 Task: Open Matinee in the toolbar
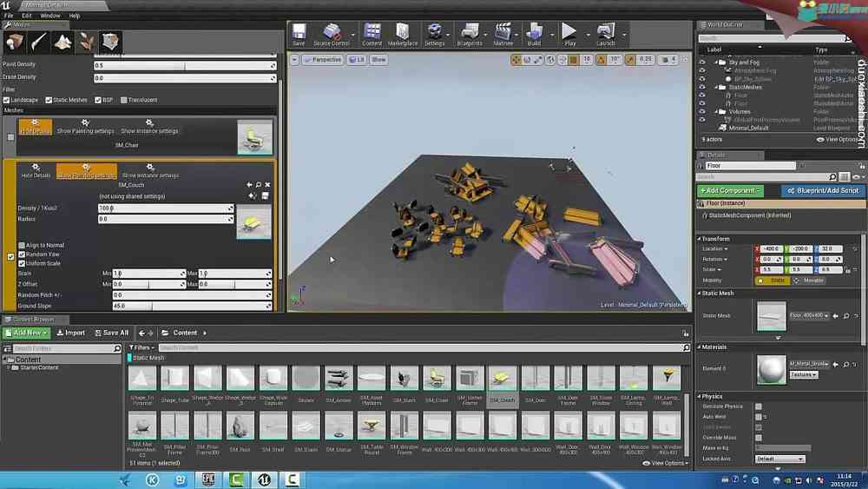(x=503, y=35)
